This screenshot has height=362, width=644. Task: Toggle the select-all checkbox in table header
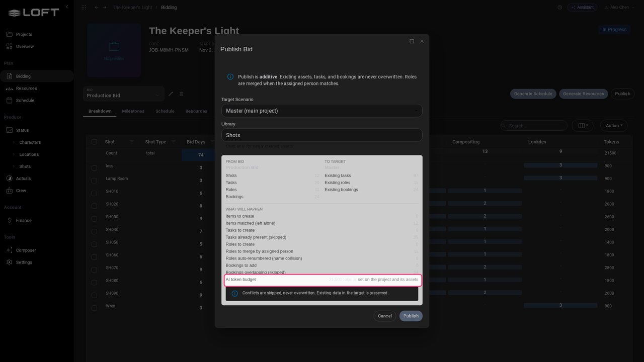point(94,142)
